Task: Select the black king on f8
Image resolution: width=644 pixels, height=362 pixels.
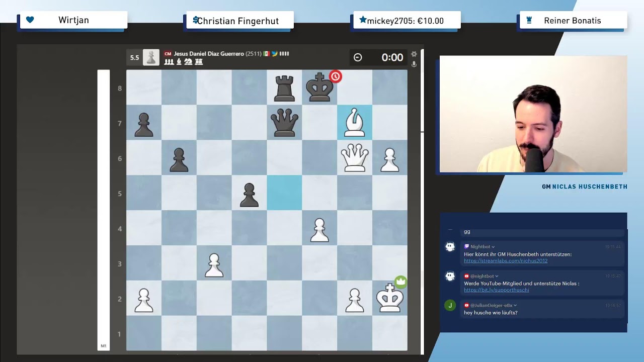Action: coord(319,87)
